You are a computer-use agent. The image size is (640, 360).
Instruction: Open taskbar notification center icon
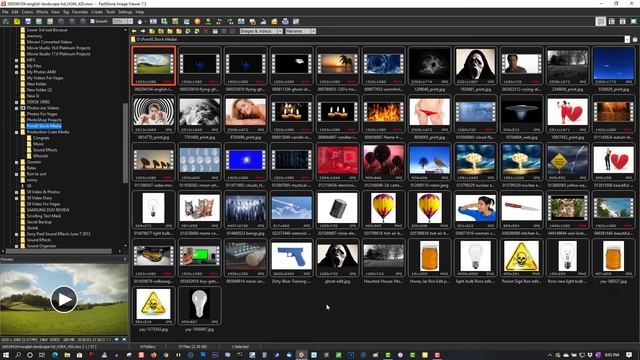(629, 355)
